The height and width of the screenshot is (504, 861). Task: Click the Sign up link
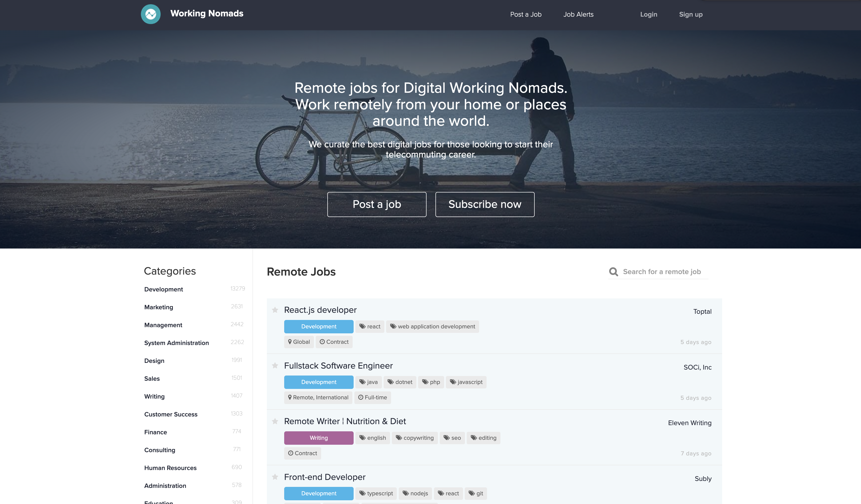point(690,14)
